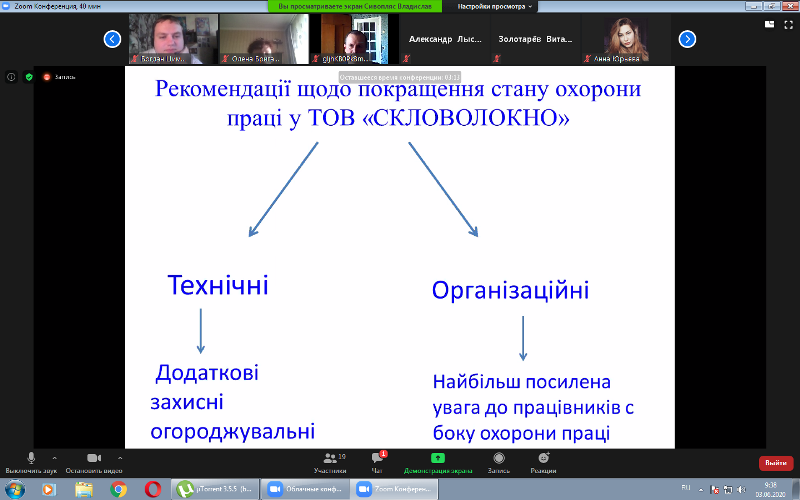The height and width of the screenshot is (500, 800).
Task: Click the RU language indicator in tray
Action: [686, 488]
